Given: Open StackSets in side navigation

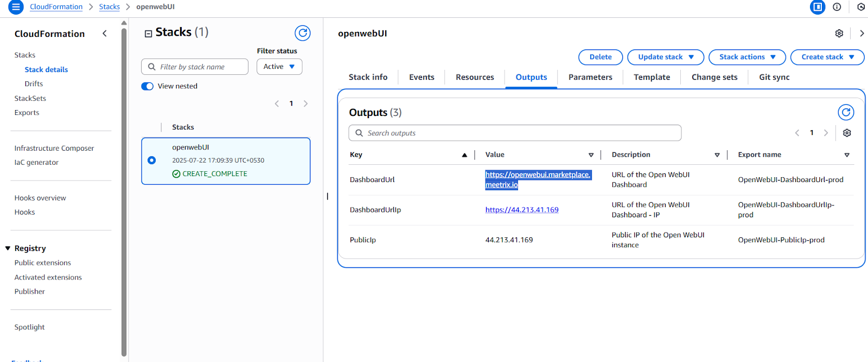Looking at the screenshot, I should [x=30, y=98].
